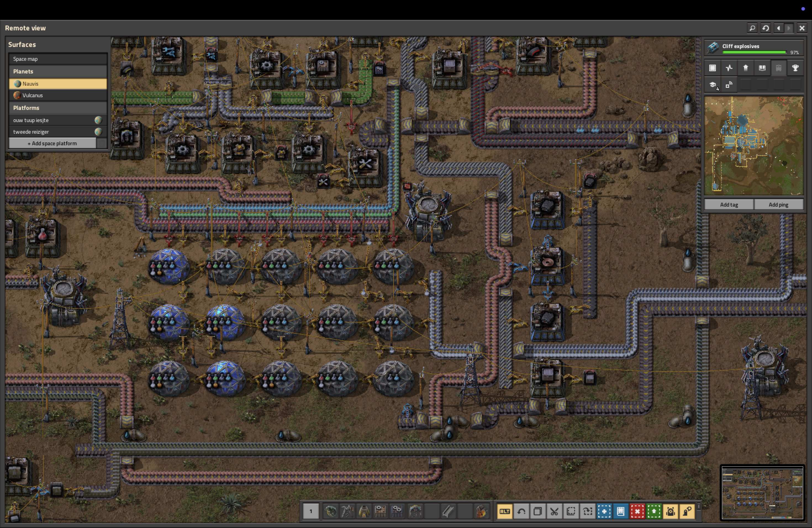Close the Remote view window
Screen dimensions: 812x528
802,28
